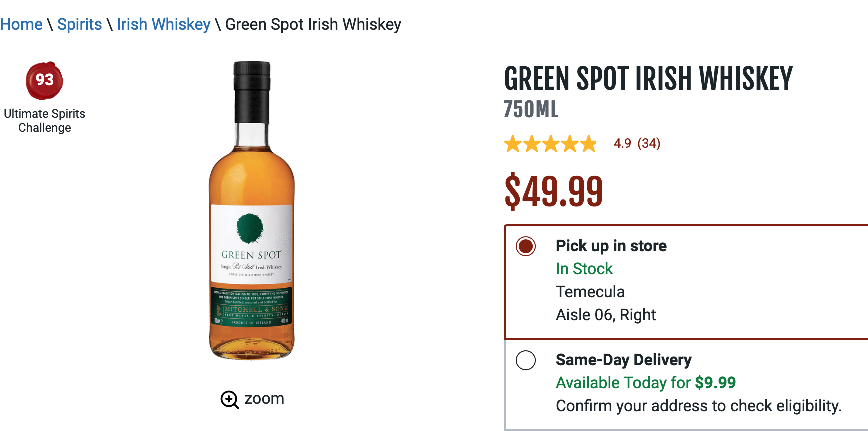This screenshot has height=431, width=868.
Task: Select the Same-Day Delivery radio button
Action: click(x=526, y=360)
